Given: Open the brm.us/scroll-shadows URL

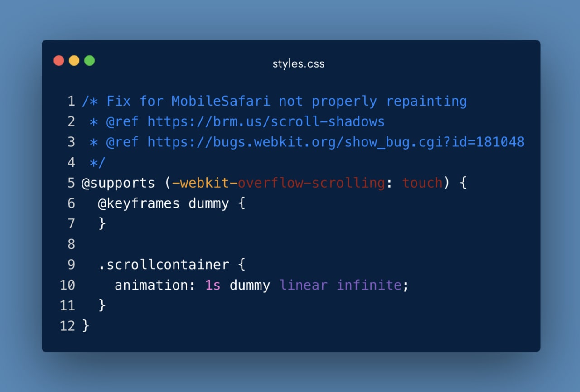Looking at the screenshot, I should coord(266,121).
